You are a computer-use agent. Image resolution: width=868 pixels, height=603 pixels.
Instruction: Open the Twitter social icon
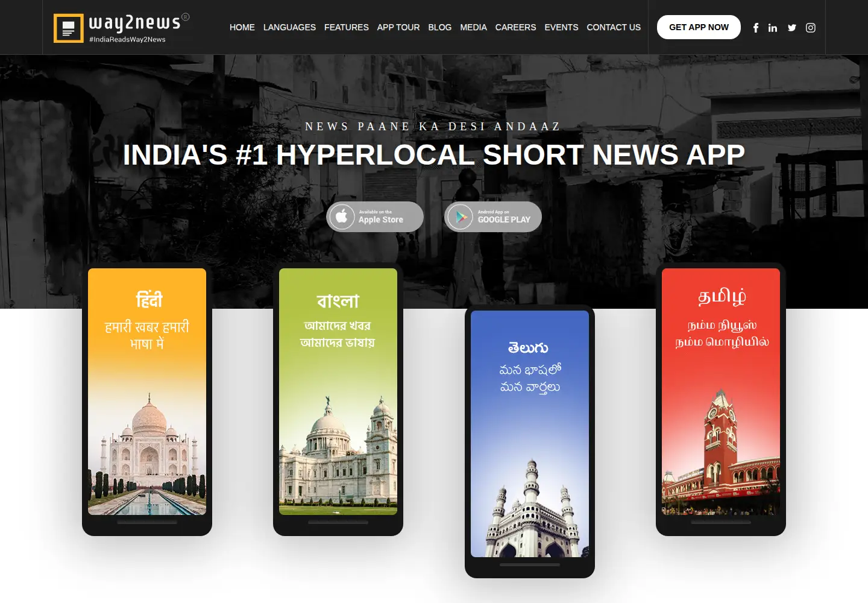pos(792,28)
